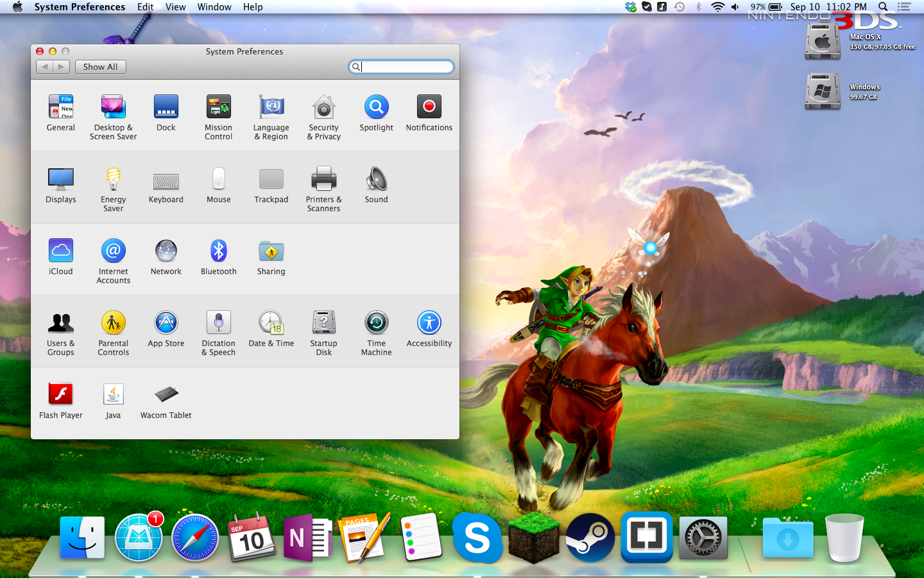Screen dimensions: 924x578
Task: Open Skype from the Dock
Action: click(x=477, y=538)
